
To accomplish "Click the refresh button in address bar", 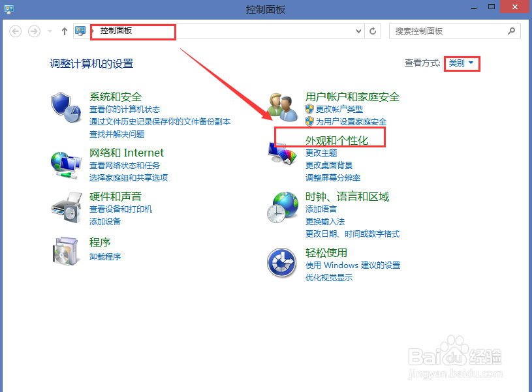I will click(x=372, y=31).
